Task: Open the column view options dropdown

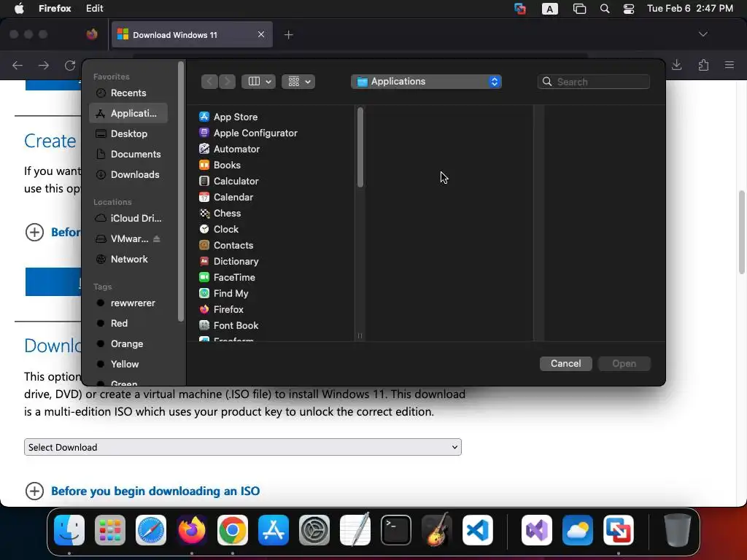Action: tap(259, 82)
